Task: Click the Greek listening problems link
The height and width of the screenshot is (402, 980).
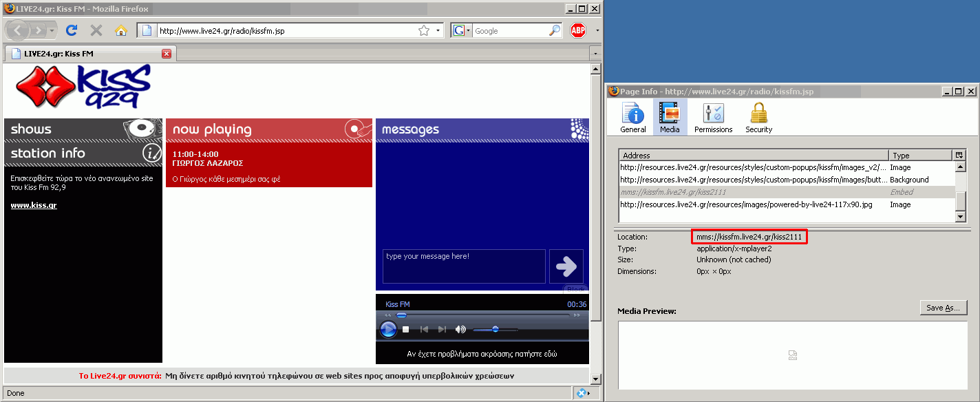Action: pos(482,354)
